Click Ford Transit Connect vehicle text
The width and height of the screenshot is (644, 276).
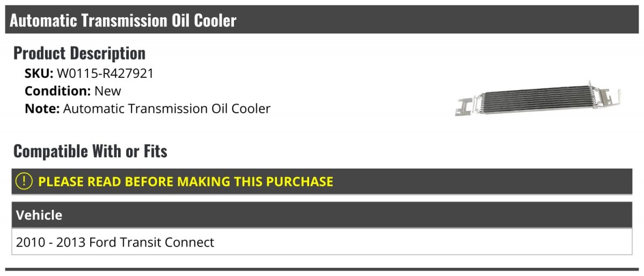click(x=151, y=242)
